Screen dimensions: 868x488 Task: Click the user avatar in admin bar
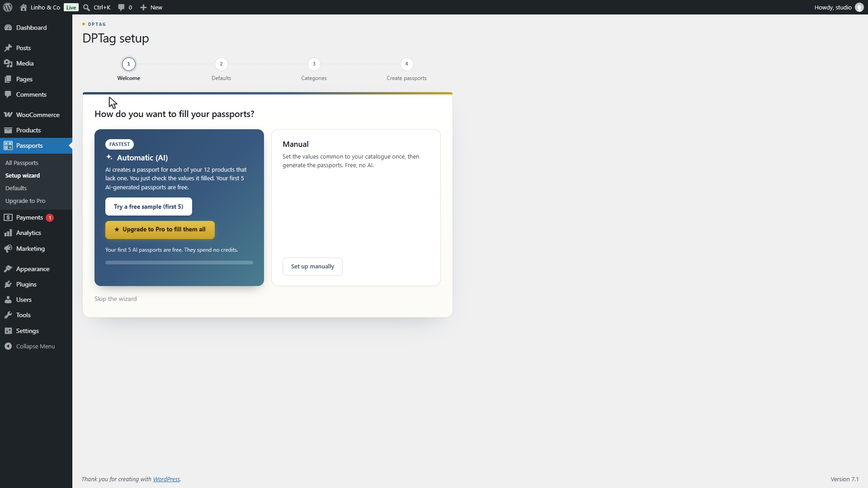point(859,7)
